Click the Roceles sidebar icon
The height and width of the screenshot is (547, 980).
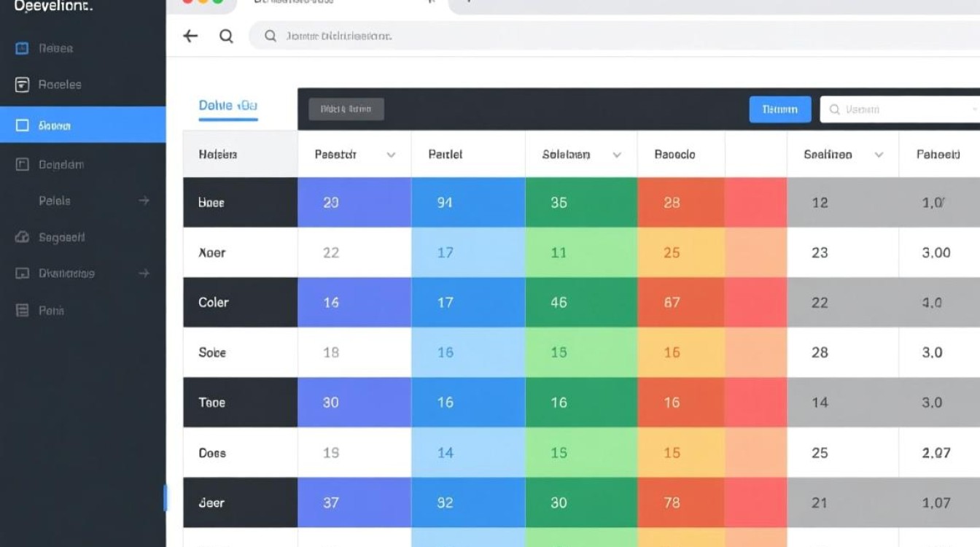coord(22,85)
